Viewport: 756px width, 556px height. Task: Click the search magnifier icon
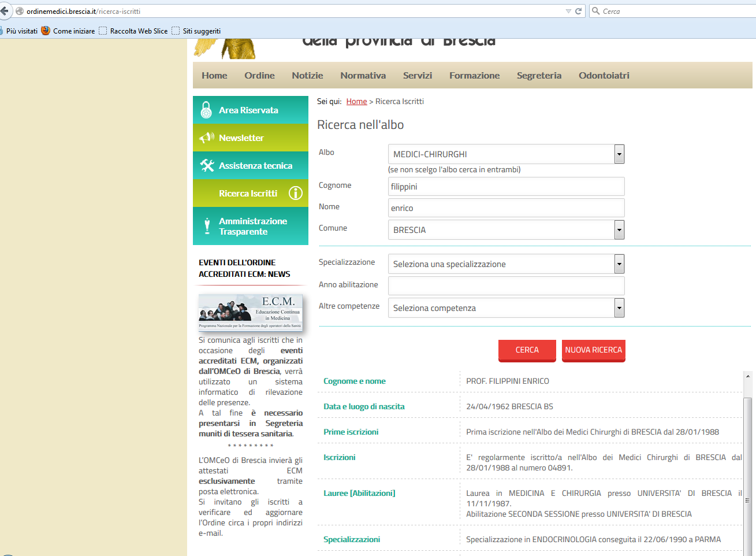[x=596, y=11]
